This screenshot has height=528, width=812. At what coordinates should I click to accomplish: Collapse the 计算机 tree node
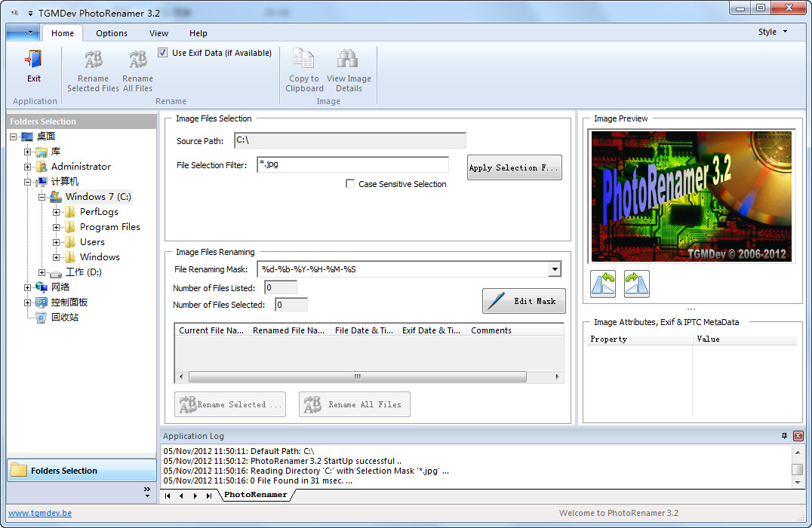pyautogui.click(x=27, y=182)
